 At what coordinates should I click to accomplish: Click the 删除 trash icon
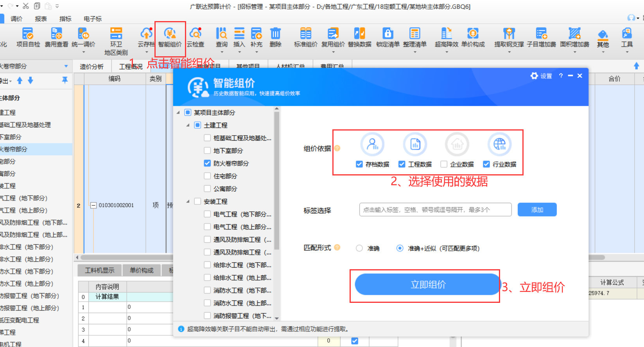click(275, 33)
